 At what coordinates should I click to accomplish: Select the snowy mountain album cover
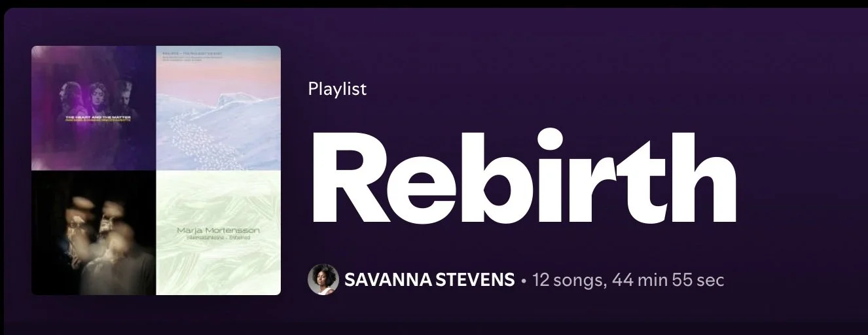pyautogui.click(x=219, y=108)
